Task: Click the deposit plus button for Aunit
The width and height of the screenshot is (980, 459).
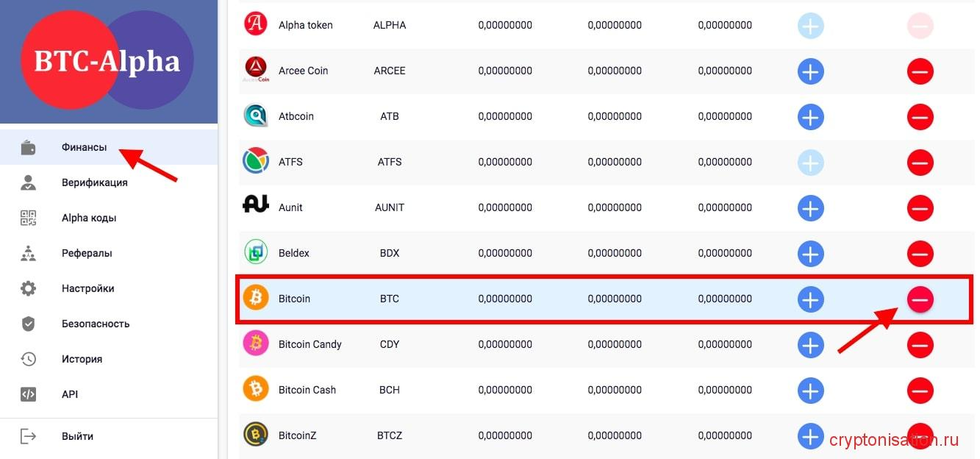Action: click(x=810, y=208)
